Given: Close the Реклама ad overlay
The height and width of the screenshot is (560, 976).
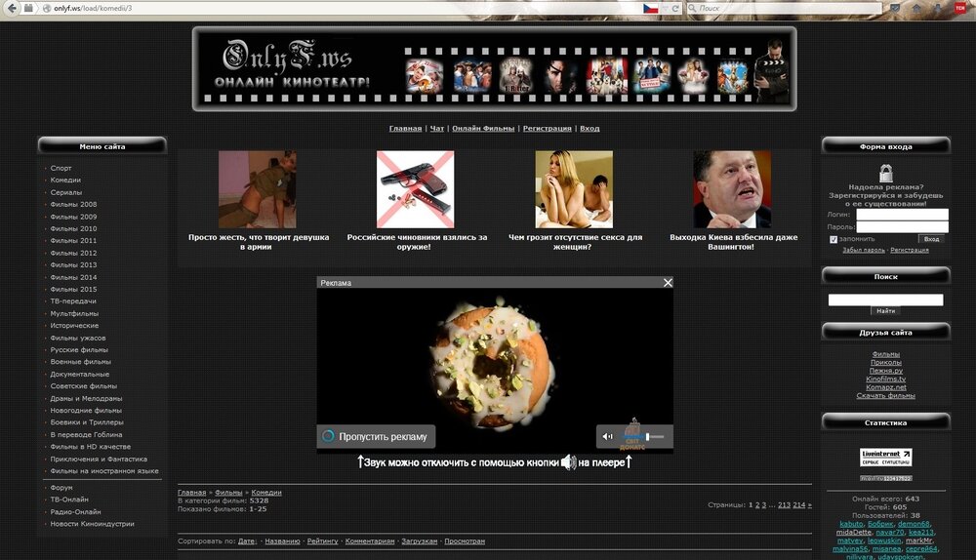Looking at the screenshot, I should click(x=668, y=283).
